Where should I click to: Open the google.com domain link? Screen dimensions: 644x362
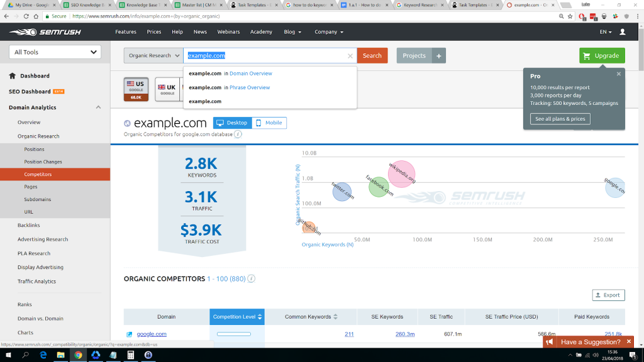[x=152, y=334]
